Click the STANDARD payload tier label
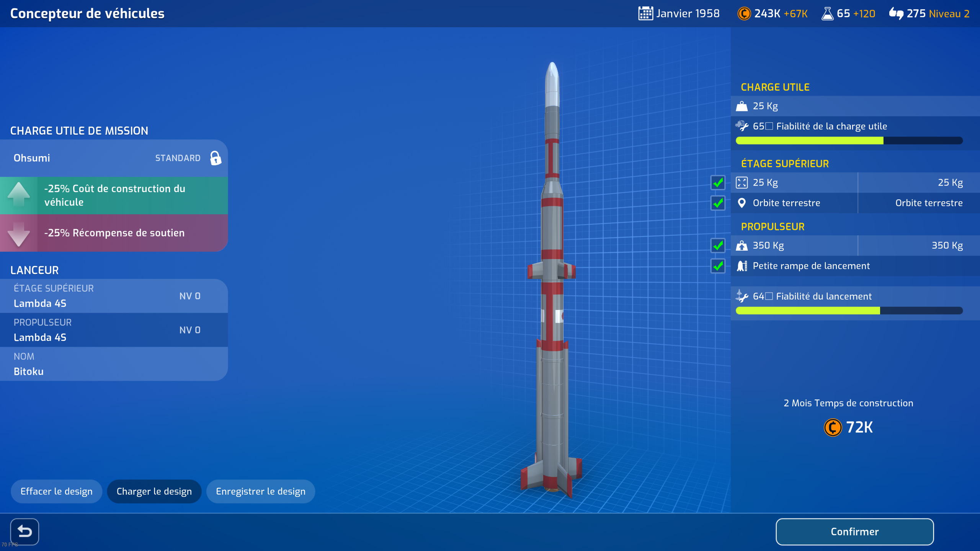980x551 pixels. point(178,158)
